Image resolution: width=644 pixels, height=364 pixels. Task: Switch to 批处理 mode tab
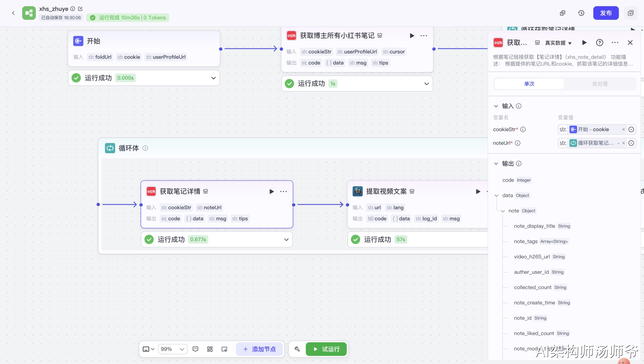pos(600,84)
